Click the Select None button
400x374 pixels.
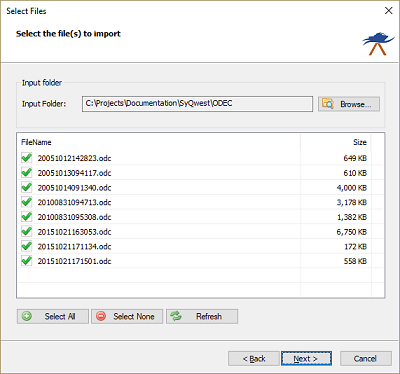127,316
